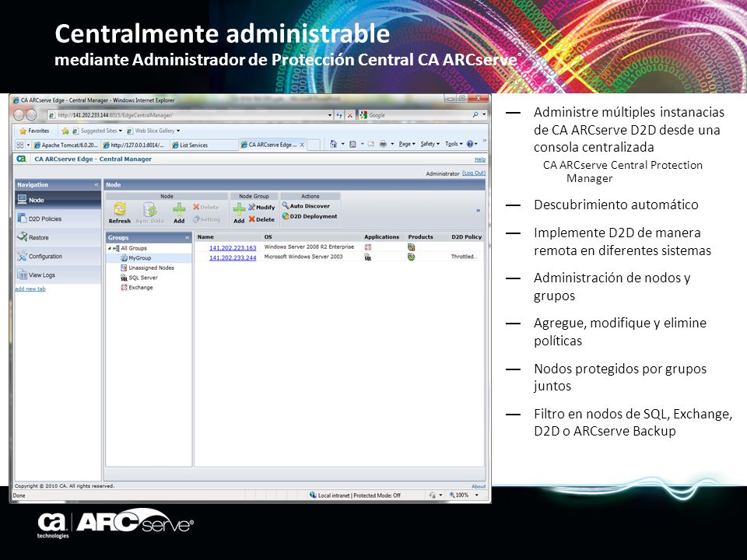
Task: Select All Groups in tree
Action: click(x=133, y=248)
